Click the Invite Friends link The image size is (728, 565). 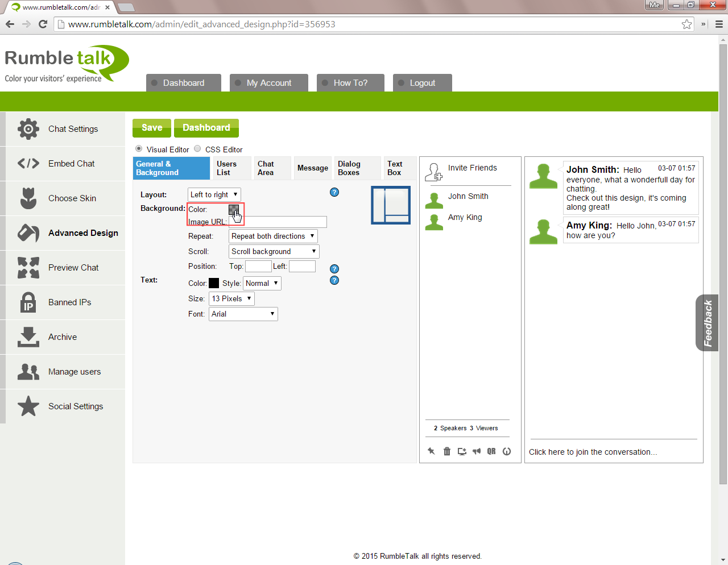tap(473, 168)
